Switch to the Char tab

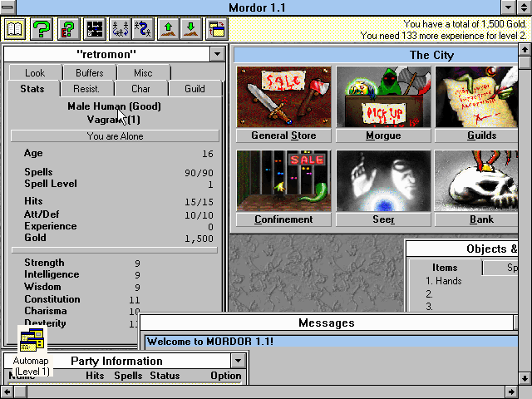pos(140,89)
